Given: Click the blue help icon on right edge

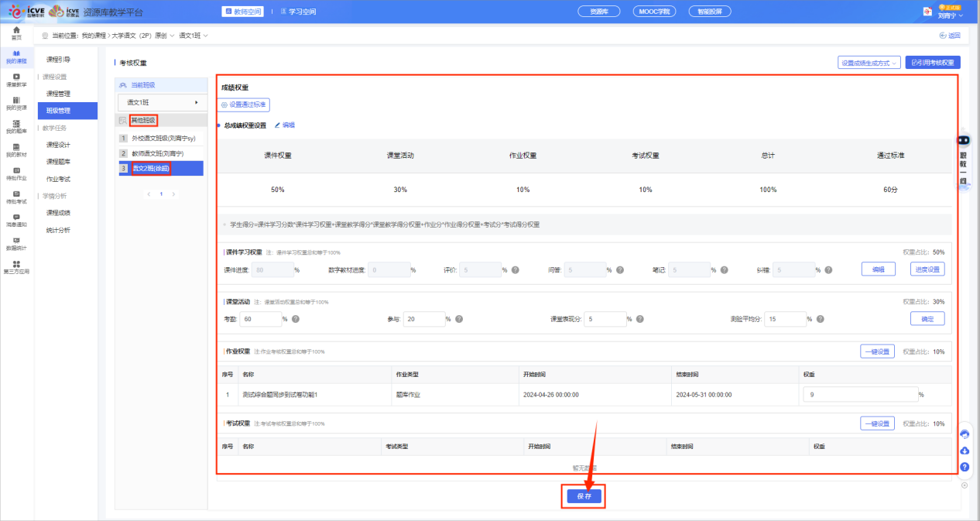Looking at the screenshot, I should pos(965,467).
